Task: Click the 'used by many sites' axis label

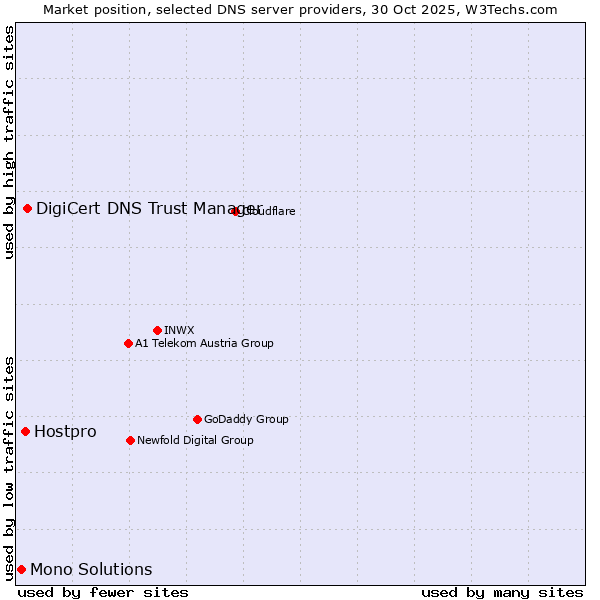Action: (x=502, y=592)
